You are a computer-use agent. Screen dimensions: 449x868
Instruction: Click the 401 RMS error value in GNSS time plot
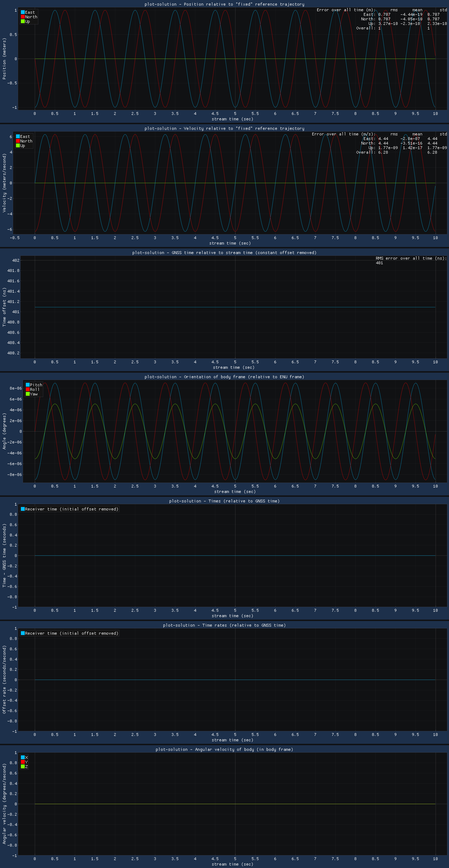pyautogui.click(x=379, y=263)
